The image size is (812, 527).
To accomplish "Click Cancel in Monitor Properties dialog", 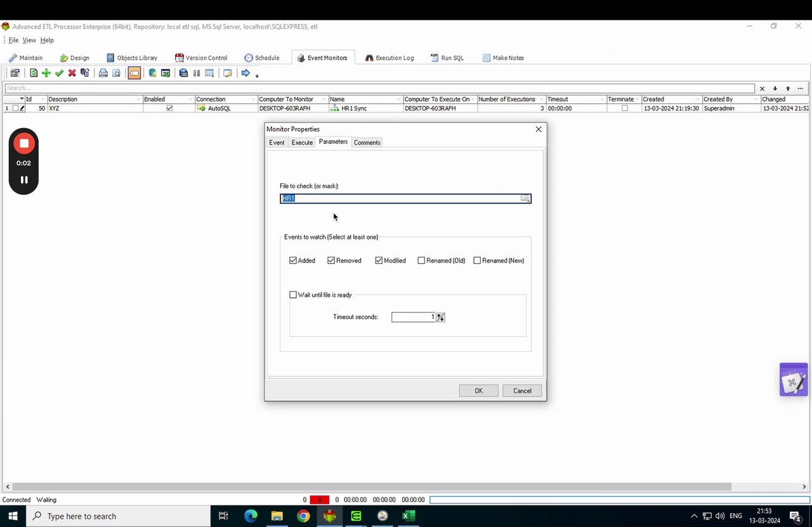I will [522, 391].
